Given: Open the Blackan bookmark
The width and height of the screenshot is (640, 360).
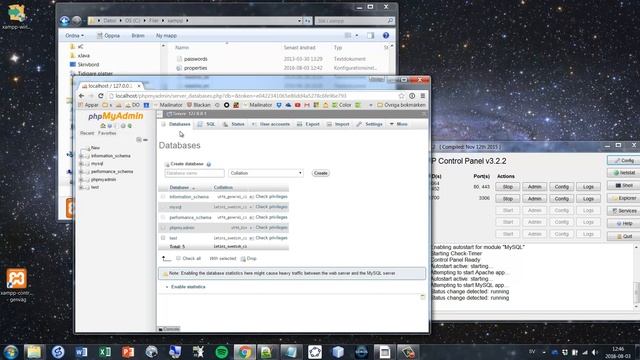Looking at the screenshot, I should coord(198,105).
